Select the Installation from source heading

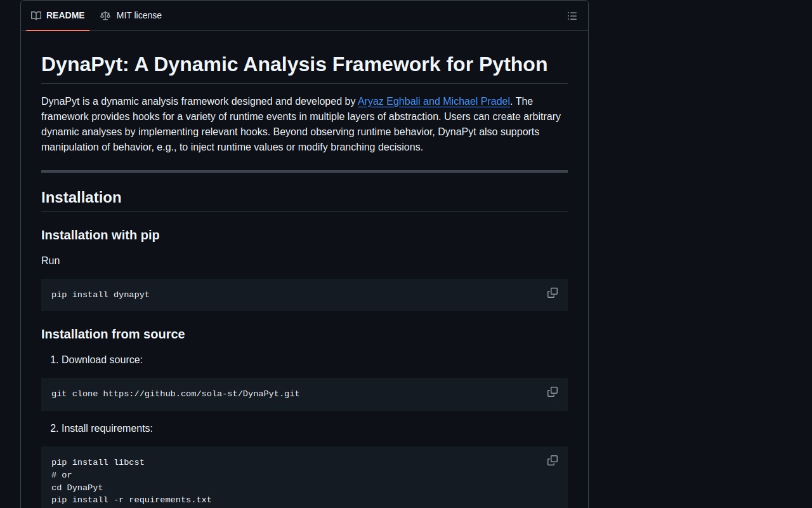point(113,334)
